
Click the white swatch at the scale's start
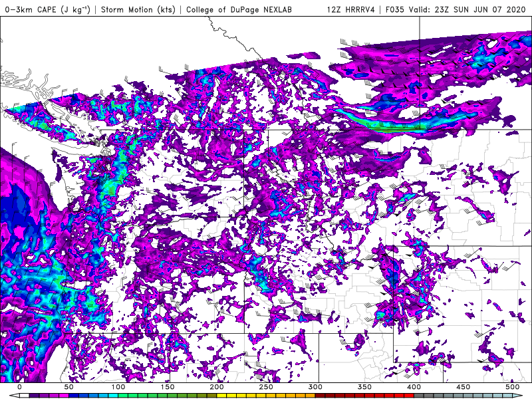(x=24, y=396)
